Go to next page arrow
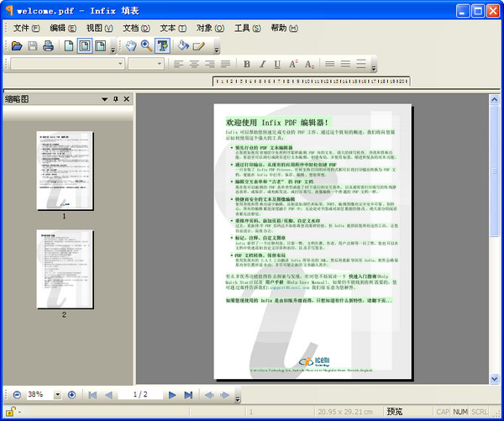This screenshot has height=421, width=504. 172,394
